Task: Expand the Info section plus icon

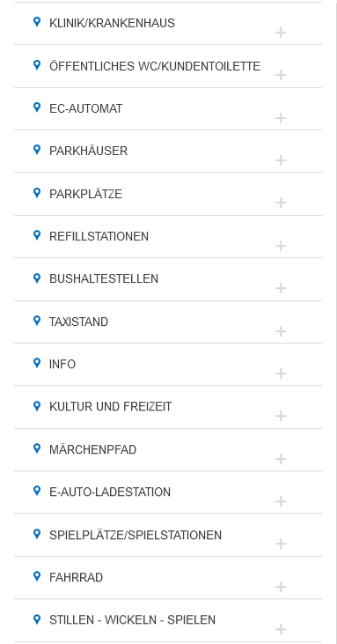Action: (281, 374)
